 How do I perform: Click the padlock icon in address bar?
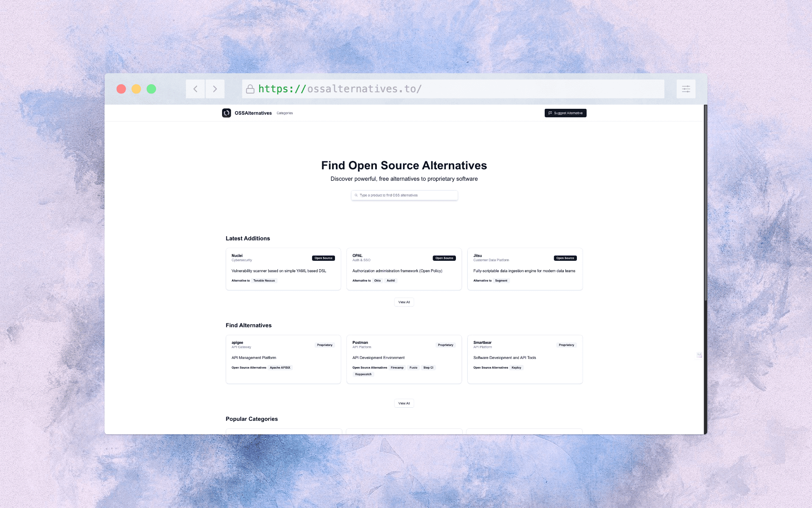[x=250, y=89]
